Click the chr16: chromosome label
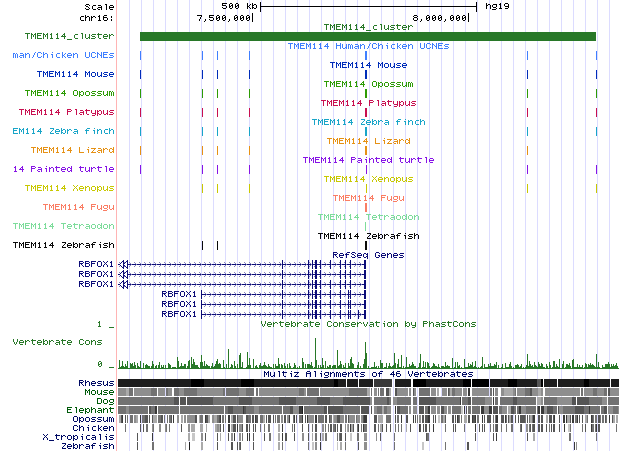Image resolution: width=620 pixels, height=451 pixels. (x=97, y=17)
